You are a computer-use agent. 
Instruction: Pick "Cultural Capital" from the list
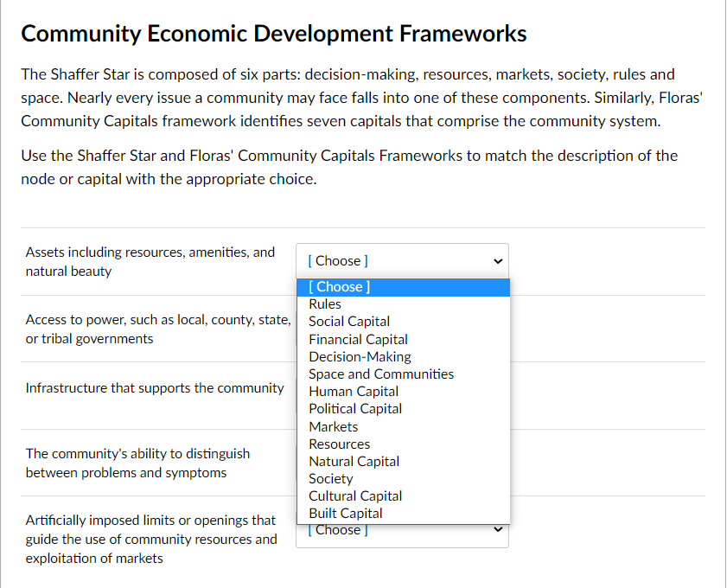tap(355, 495)
